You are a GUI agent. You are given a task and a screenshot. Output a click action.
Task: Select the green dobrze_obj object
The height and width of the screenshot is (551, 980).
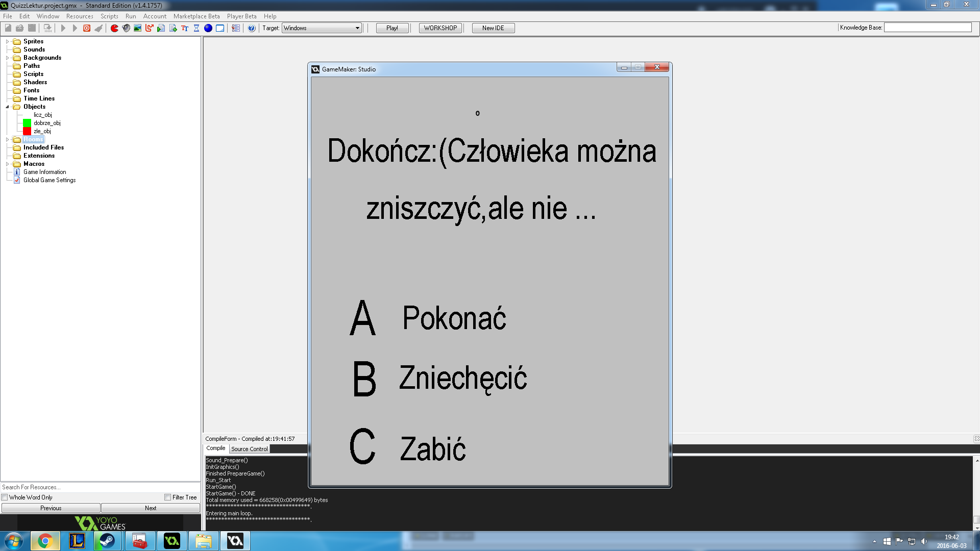pyautogui.click(x=47, y=123)
